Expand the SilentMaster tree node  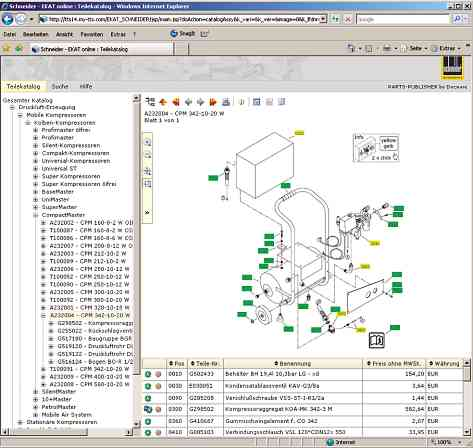36,392
